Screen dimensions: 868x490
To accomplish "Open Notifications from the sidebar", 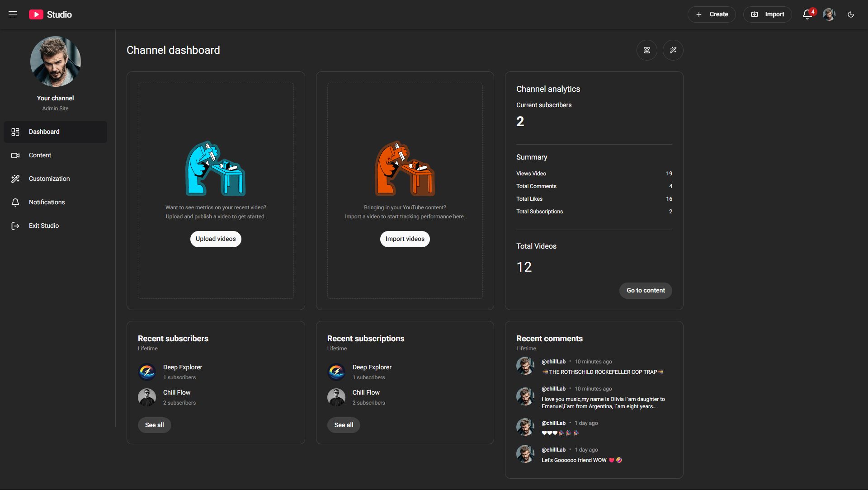I will click(x=47, y=202).
